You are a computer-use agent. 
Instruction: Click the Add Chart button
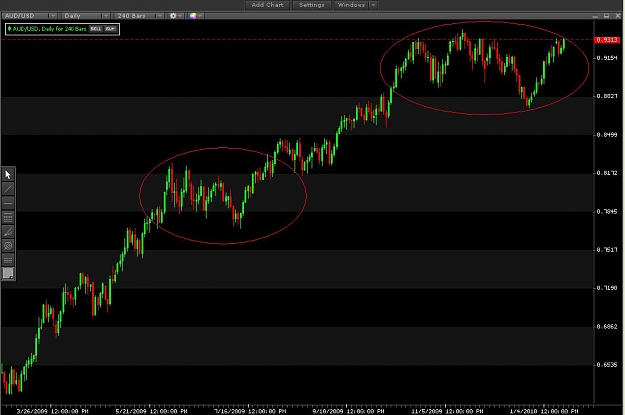click(x=267, y=5)
